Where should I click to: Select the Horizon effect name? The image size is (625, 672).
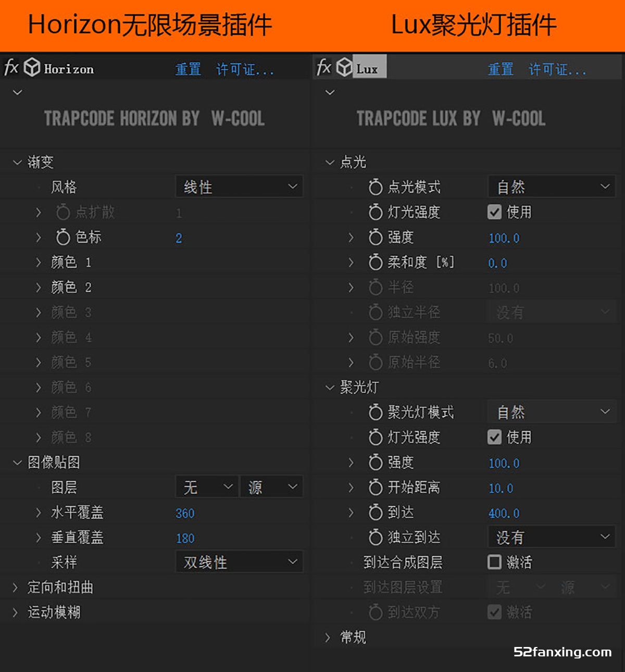pos(69,69)
